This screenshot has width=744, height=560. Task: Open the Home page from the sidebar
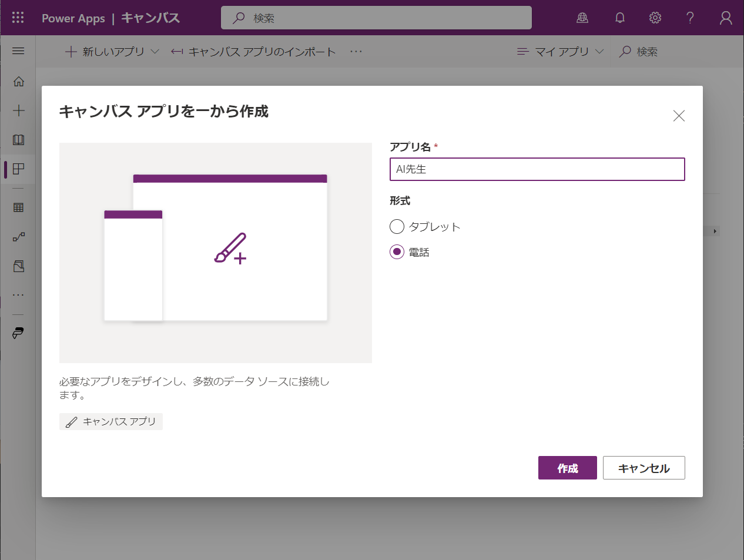(x=18, y=82)
